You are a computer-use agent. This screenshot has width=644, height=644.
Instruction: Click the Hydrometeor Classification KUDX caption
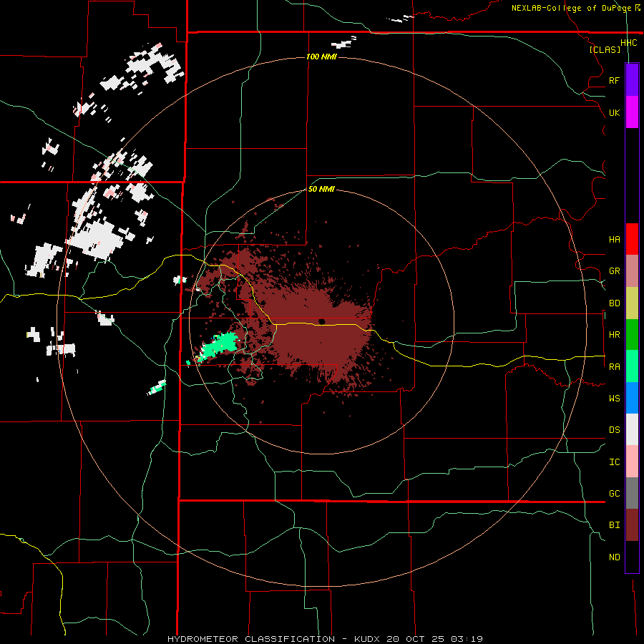click(325, 639)
